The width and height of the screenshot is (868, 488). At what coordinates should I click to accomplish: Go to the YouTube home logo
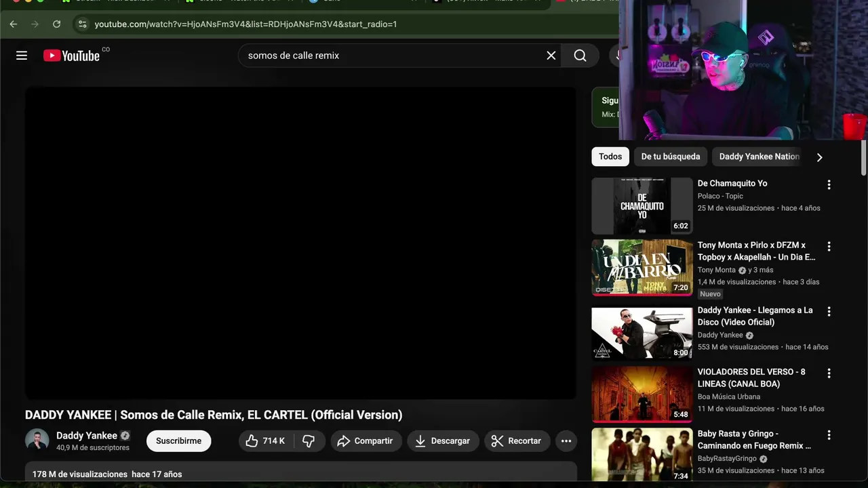point(72,56)
